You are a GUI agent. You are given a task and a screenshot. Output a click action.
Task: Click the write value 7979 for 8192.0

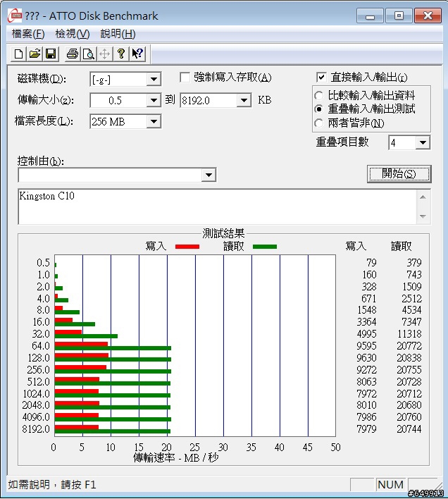[366, 429]
